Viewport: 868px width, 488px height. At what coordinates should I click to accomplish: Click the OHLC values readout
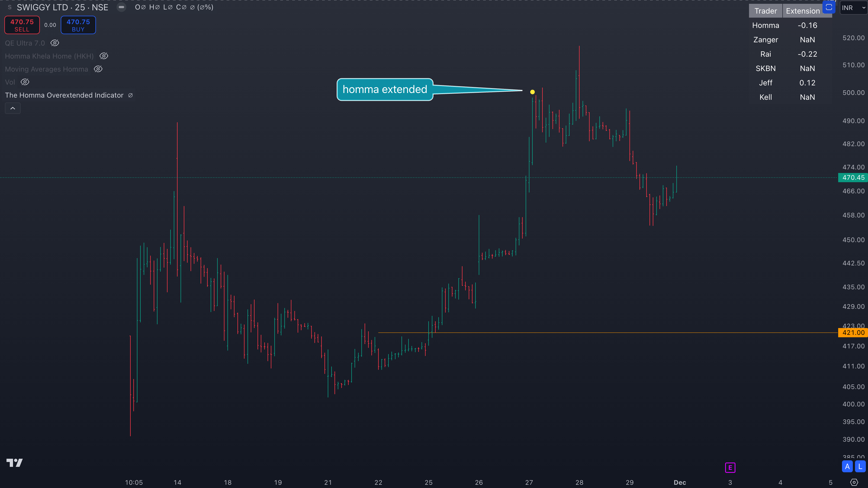click(x=174, y=7)
